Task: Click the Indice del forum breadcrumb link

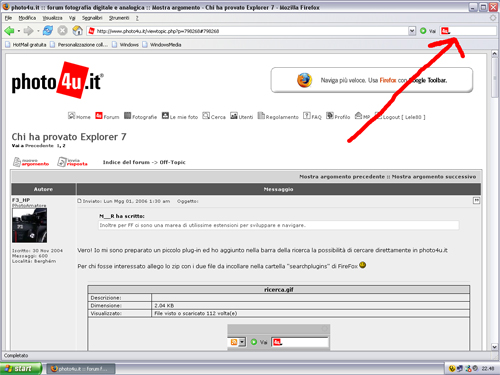Action: 126,162
